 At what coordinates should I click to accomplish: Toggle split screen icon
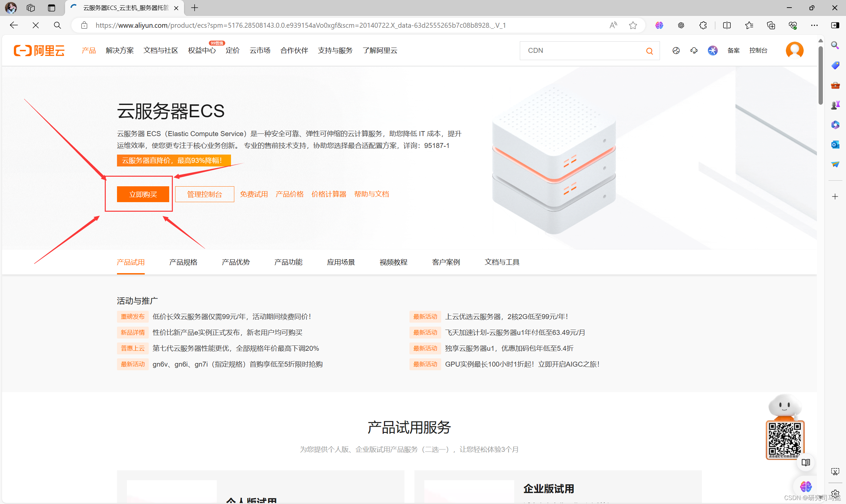727,25
